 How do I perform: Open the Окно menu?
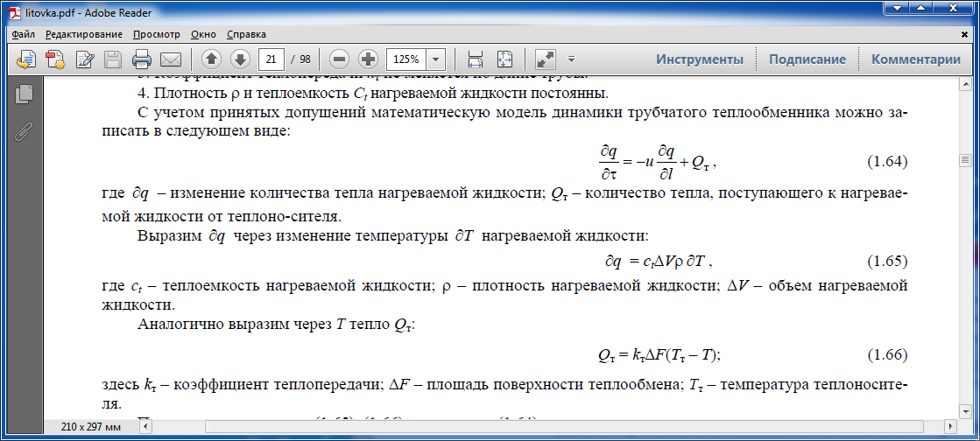pyautogui.click(x=204, y=34)
